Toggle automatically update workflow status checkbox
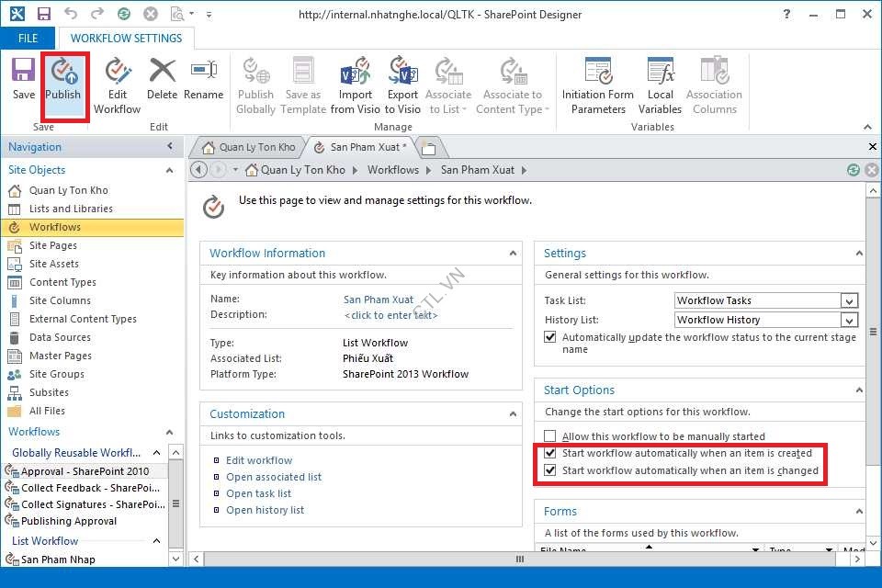Screen dimensions: 882x588 [550, 338]
